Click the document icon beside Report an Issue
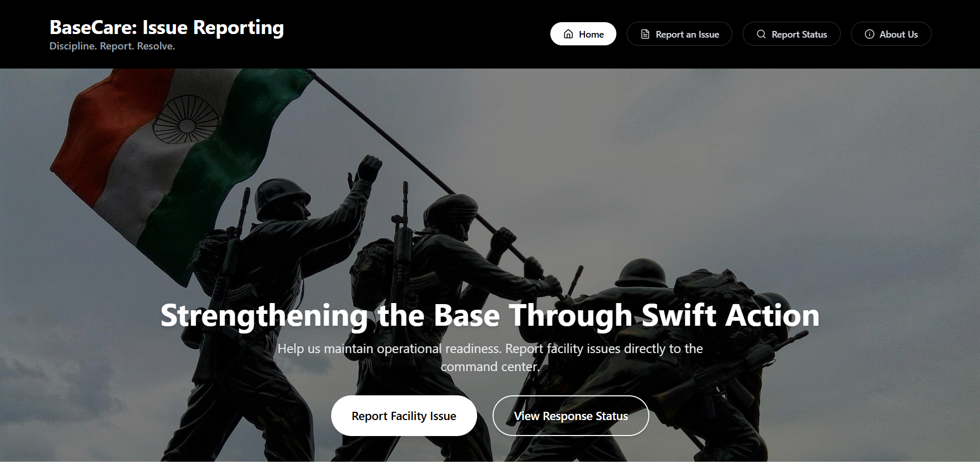Viewport: 980px width, 468px height. click(645, 34)
